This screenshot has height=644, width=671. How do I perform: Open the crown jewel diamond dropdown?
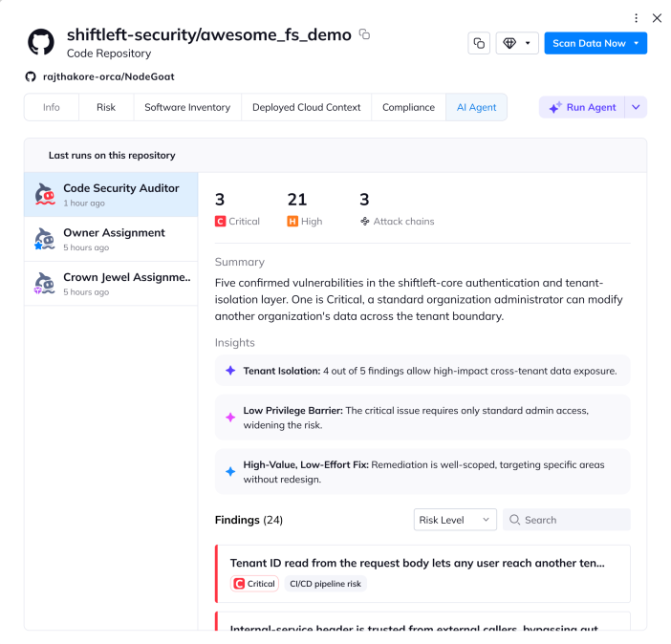(x=517, y=43)
